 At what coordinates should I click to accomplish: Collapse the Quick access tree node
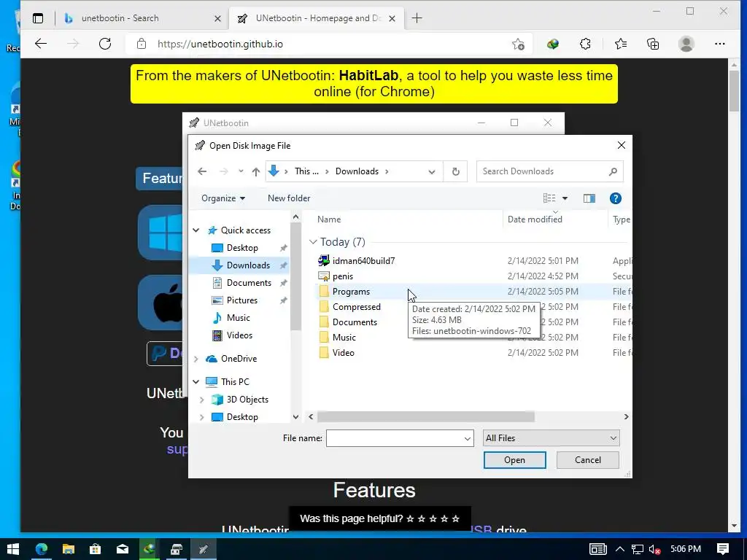pos(196,230)
